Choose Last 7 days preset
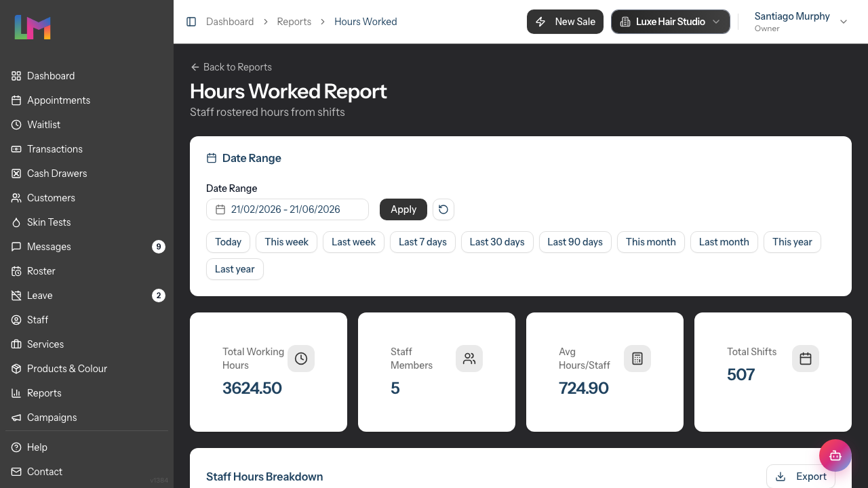This screenshot has height=488, width=868. 423,242
